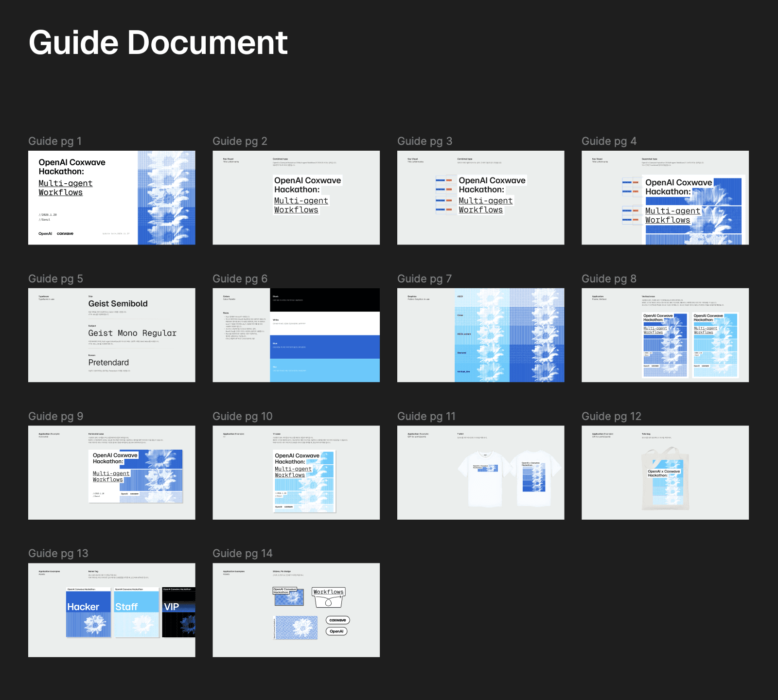Select the 'coxwave' pin badge
This screenshot has height=700, width=778.
[x=337, y=620]
